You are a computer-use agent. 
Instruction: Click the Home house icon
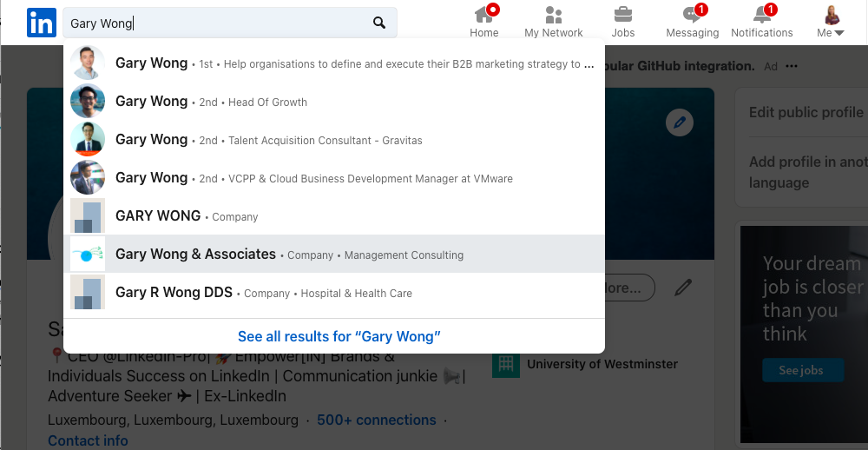(x=483, y=15)
